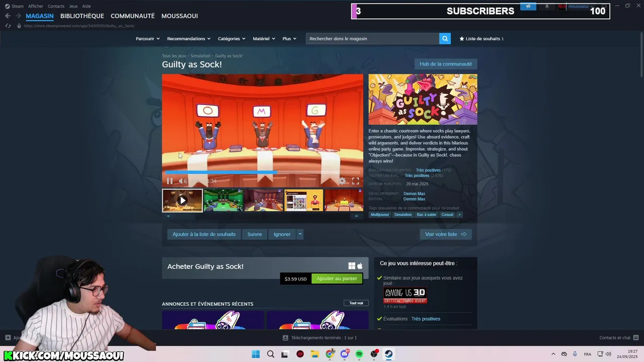Open the Windows Start menu
Screen dimensions: 644x362
pyautogui.click(x=256, y=354)
